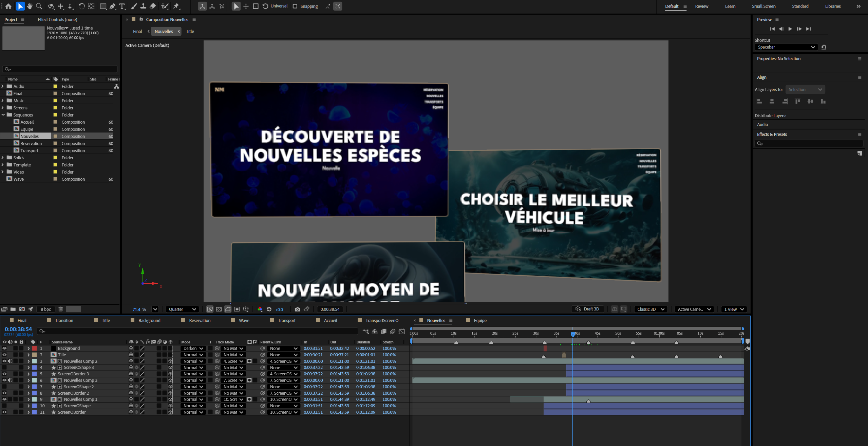Image resolution: width=868 pixels, height=446 pixels.
Task: Select the Zoom tool magnifier
Action: [39, 6]
